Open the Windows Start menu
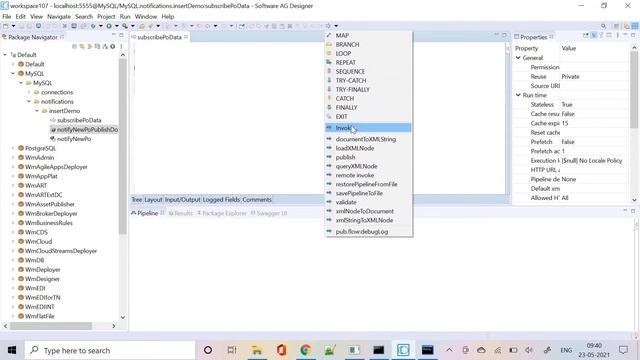This screenshot has width=640, height=360. coord(12,350)
